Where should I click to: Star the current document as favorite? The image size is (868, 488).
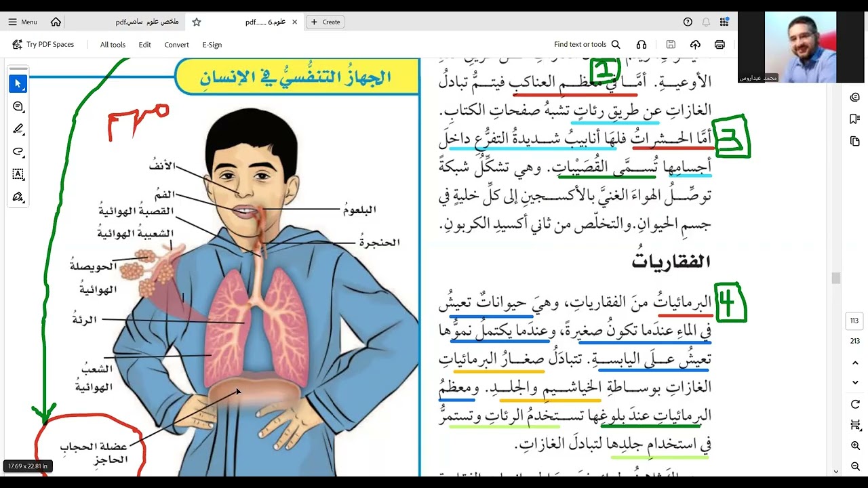pos(197,22)
